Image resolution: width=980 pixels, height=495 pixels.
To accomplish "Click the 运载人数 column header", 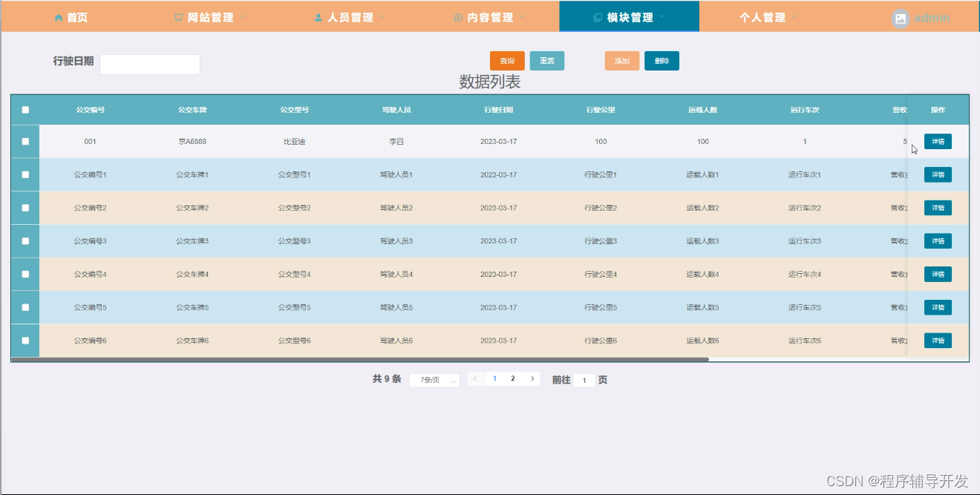I will (702, 110).
